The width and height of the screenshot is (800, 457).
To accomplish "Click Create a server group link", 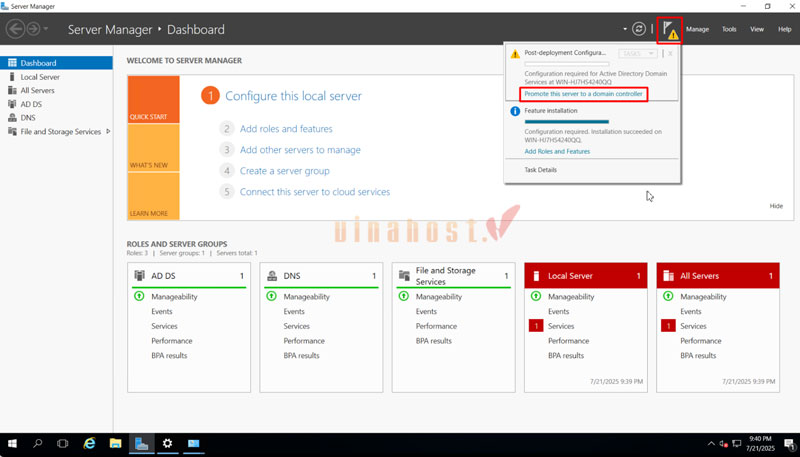I will pyautogui.click(x=285, y=171).
